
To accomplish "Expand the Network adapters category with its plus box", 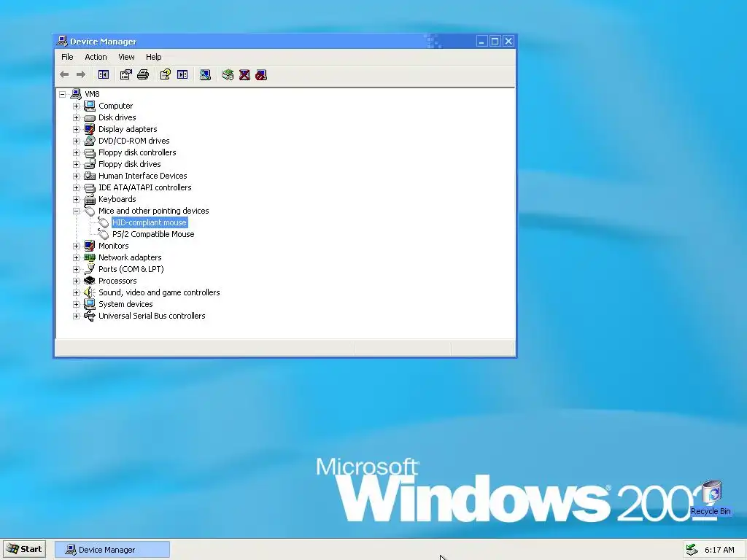I will (76, 257).
